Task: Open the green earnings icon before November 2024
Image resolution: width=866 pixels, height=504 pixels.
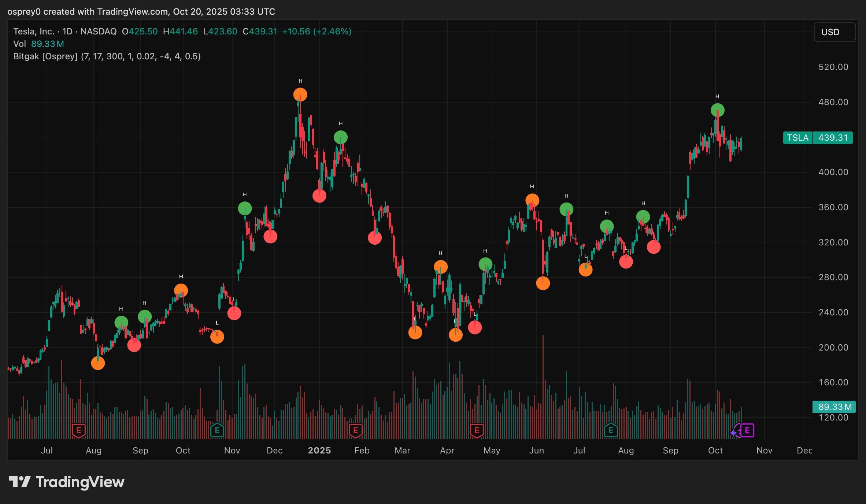Action: click(217, 431)
